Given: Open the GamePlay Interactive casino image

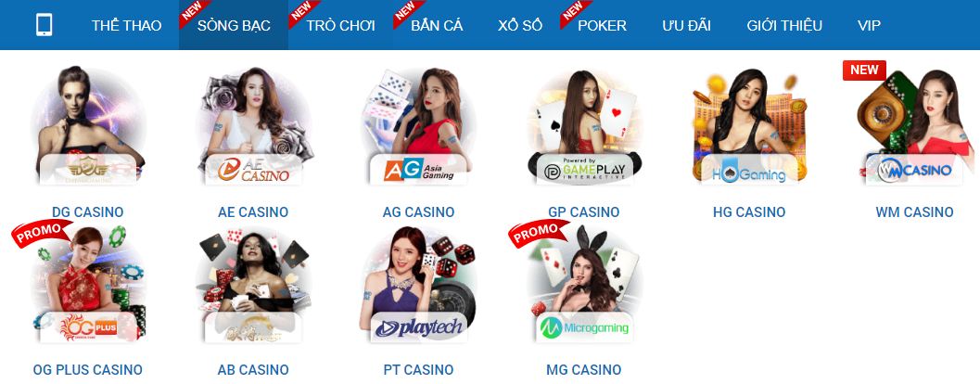Looking at the screenshot, I should coord(584,125).
